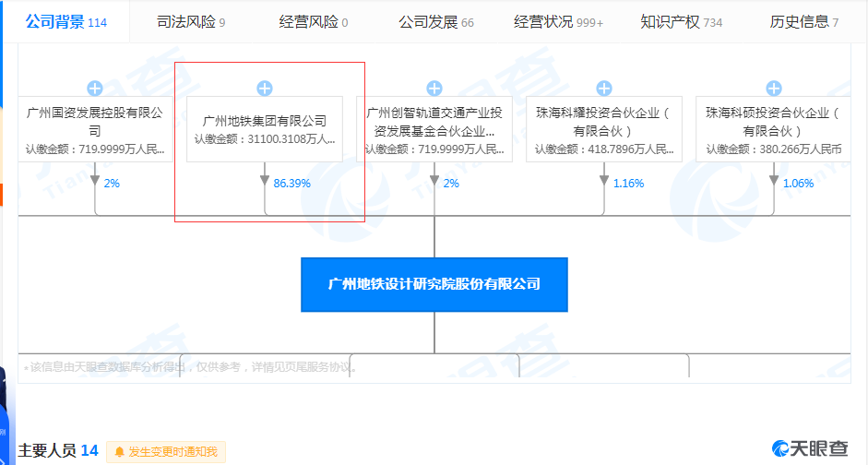Click the 认缴金额：418.7896万人民 text
Image resolution: width=868 pixels, height=465 pixels.
coord(604,149)
